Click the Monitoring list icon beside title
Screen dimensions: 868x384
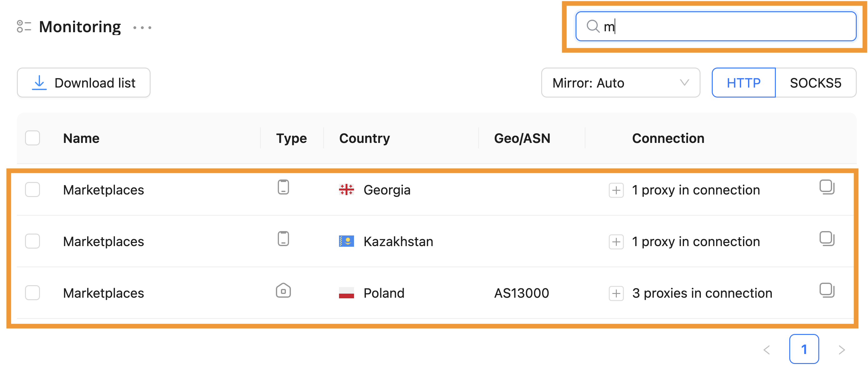(23, 27)
